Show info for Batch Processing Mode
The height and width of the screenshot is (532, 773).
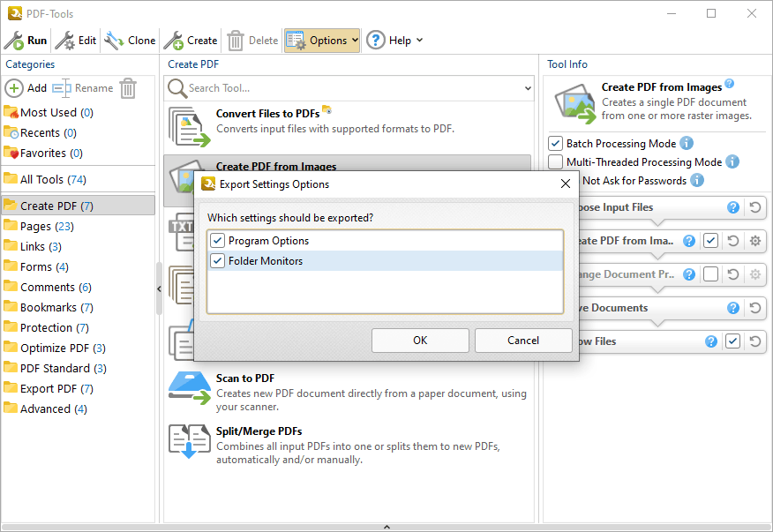[687, 143]
